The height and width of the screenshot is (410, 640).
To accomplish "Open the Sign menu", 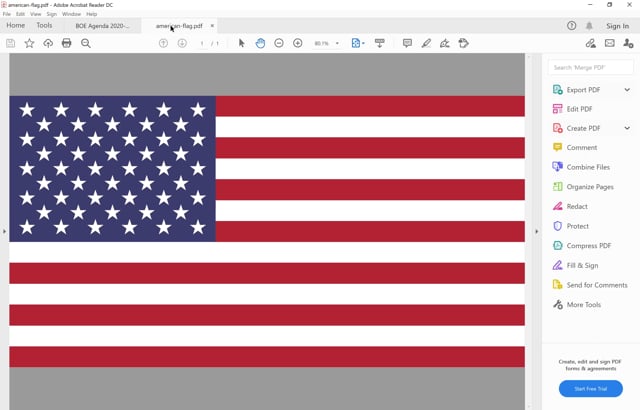I will (x=51, y=14).
